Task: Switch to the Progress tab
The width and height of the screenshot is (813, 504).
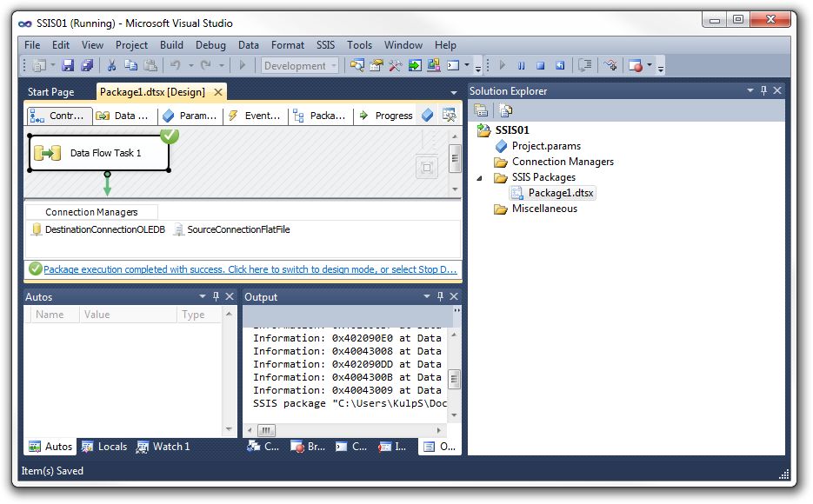Action: [x=386, y=116]
